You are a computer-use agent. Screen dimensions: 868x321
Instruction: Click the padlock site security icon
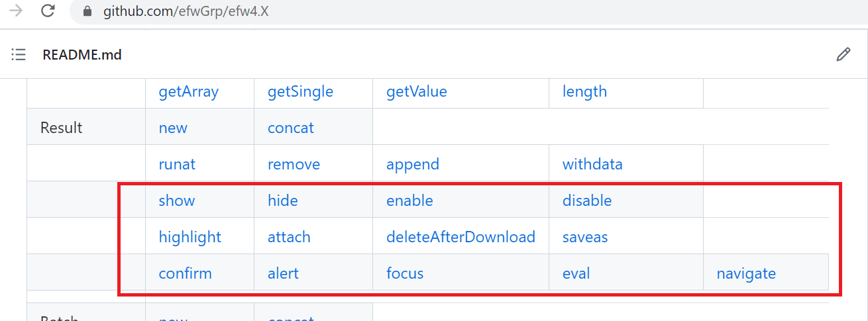pos(87,11)
